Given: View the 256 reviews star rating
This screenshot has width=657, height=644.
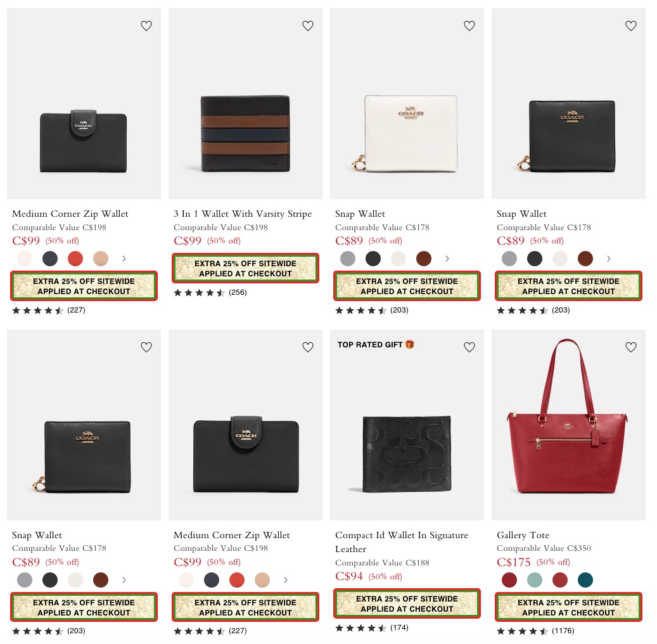Looking at the screenshot, I should pos(210,293).
